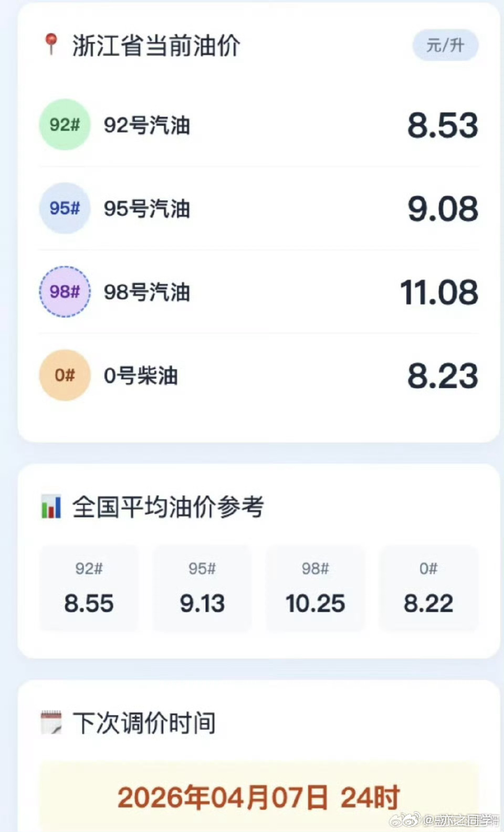504x832 pixels.
Task: Expand the 浙江省当前油价 section
Action: tap(156, 45)
